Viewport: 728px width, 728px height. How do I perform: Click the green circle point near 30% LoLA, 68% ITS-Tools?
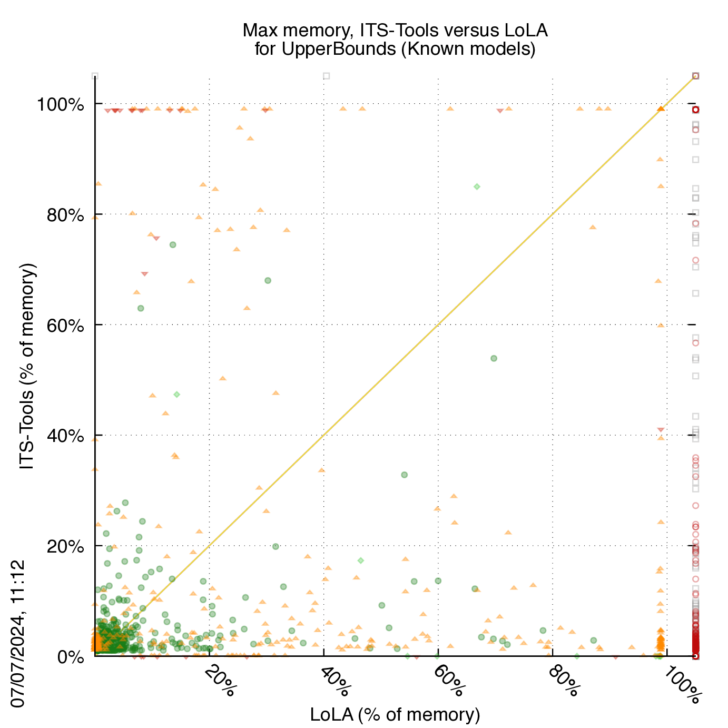[268, 280]
